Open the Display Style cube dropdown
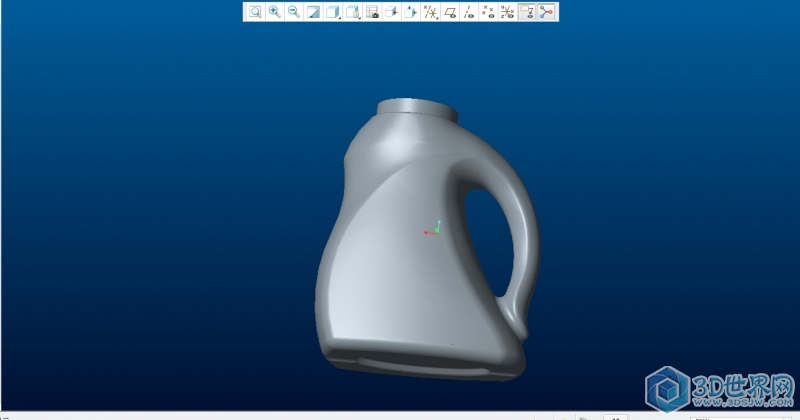This screenshot has height=420, width=800. [x=333, y=12]
